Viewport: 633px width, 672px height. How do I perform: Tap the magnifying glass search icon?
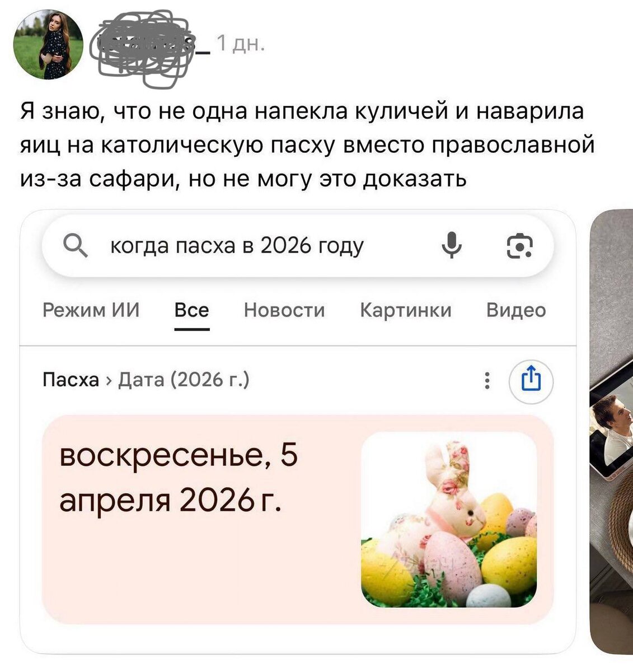[75, 246]
